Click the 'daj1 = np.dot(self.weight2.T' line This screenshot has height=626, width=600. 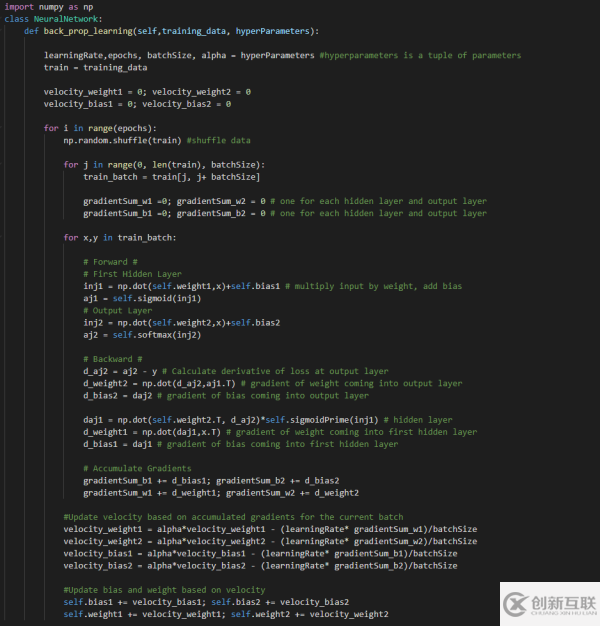click(x=268, y=420)
